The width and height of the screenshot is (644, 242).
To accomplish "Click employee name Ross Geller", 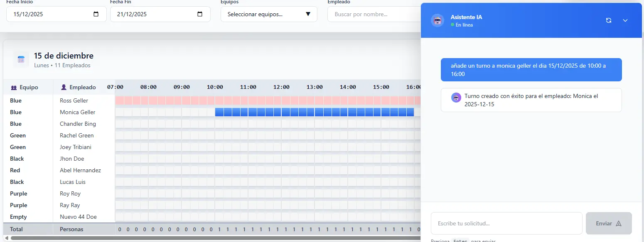I will (74, 100).
